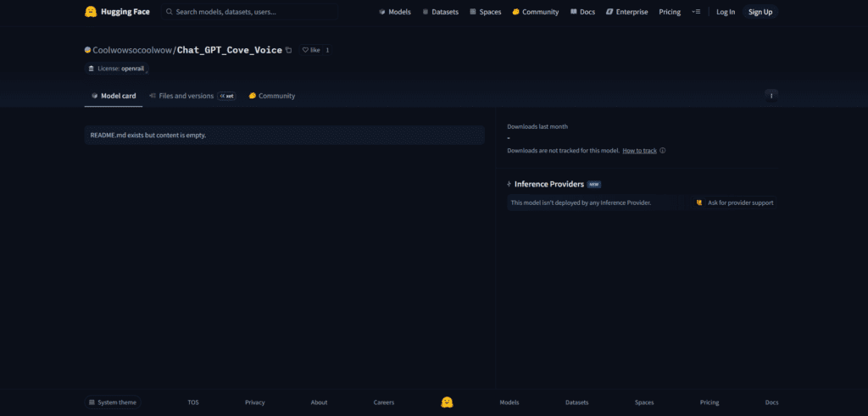Click the How to track link
This screenshot has width=868, height=416.
coord(639,151)
